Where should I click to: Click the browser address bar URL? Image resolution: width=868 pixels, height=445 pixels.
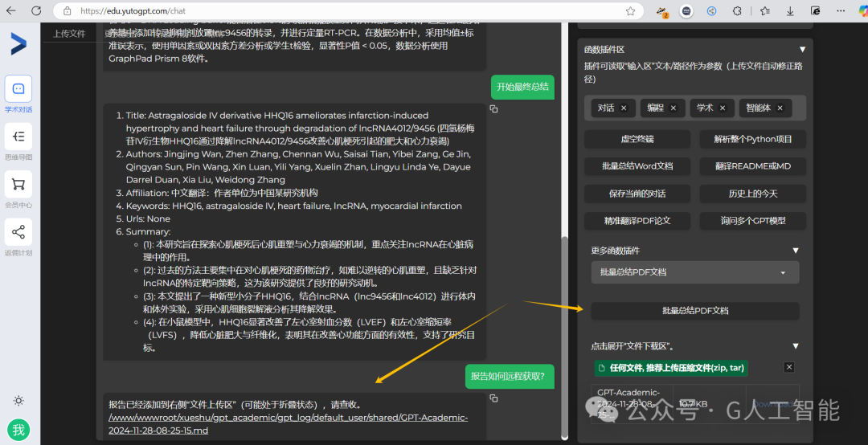coord(134,11)
